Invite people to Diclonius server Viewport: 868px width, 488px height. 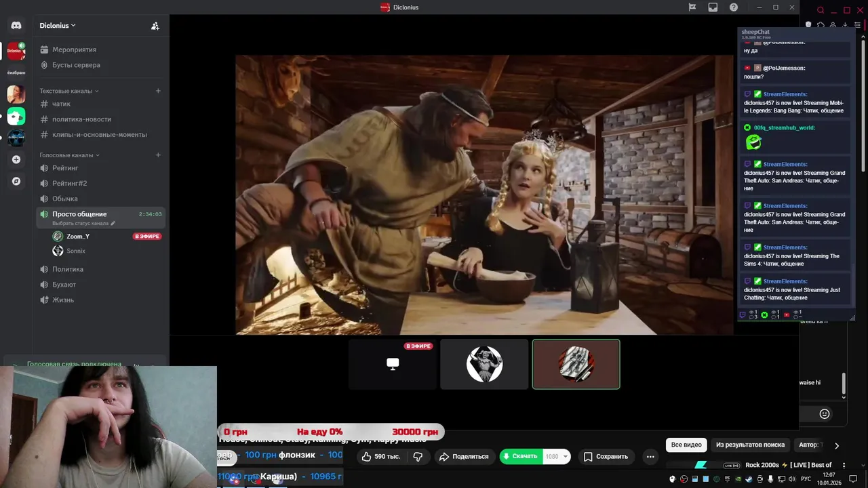point(155,26)
